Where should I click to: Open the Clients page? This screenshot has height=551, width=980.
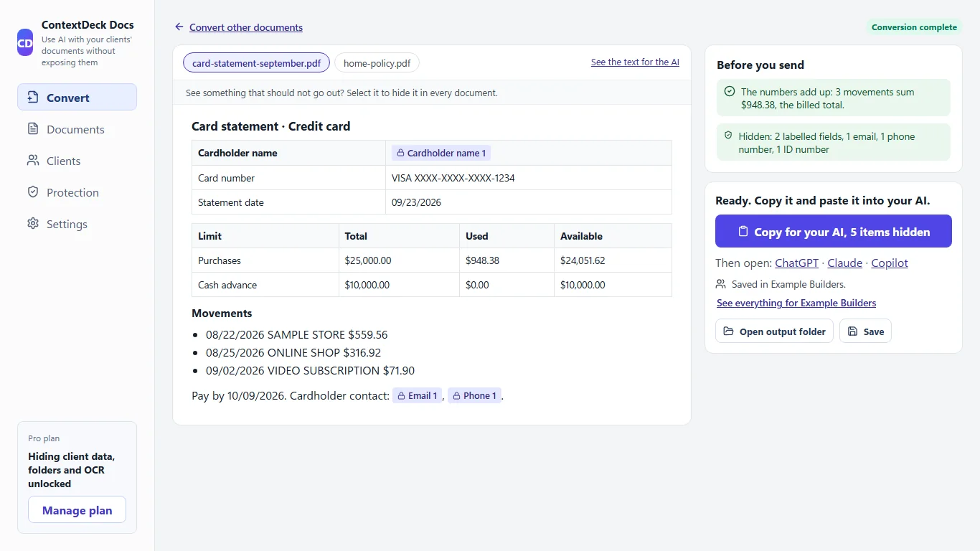(77, 161)
